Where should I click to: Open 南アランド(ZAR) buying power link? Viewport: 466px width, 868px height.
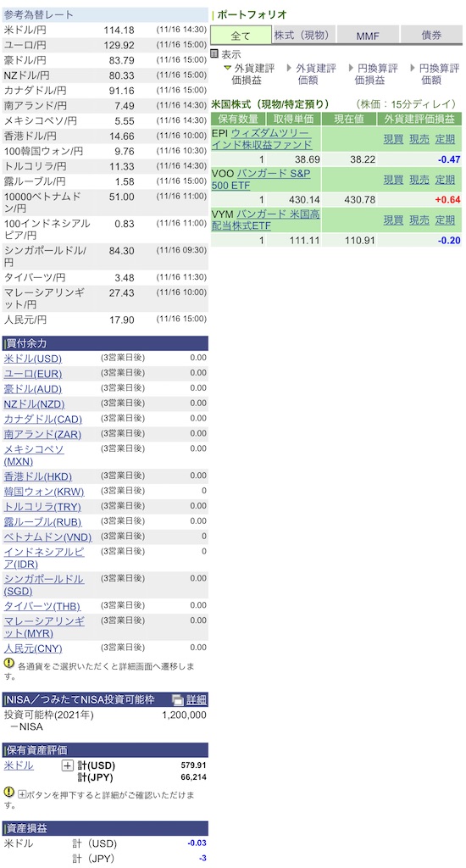pos(42,435)
